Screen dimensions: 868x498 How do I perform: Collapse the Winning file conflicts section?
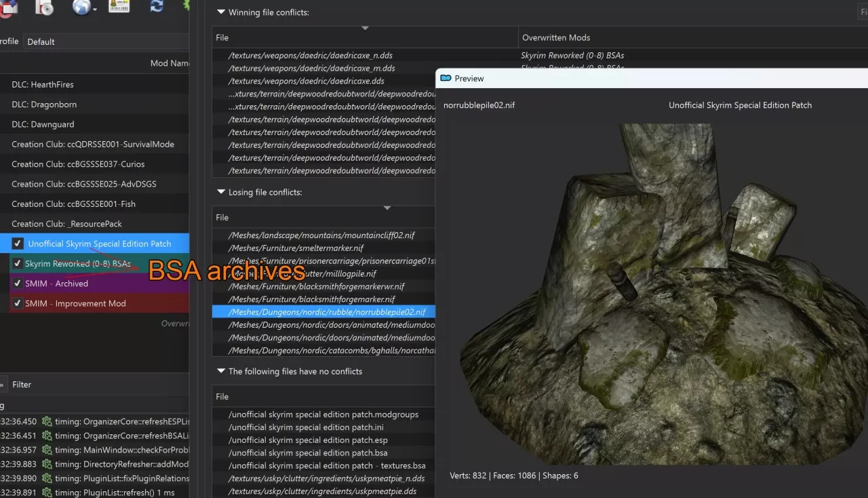(220, 12)
